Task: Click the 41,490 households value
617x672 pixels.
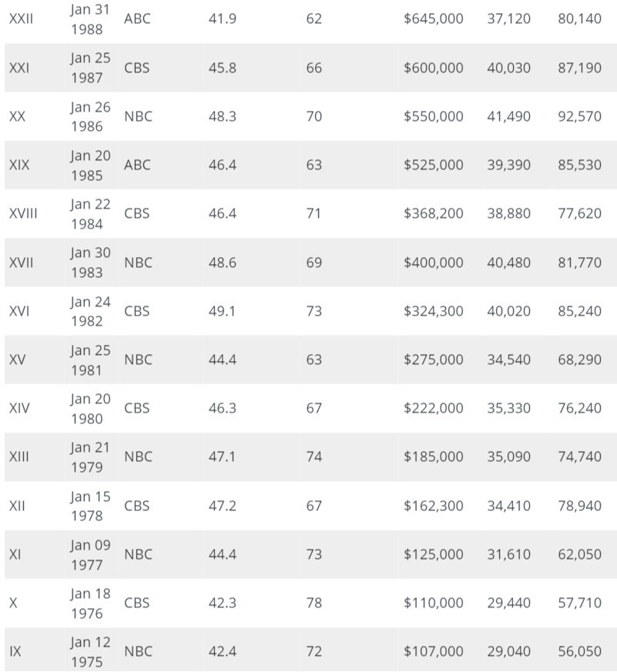Action: tap(508, 116)
